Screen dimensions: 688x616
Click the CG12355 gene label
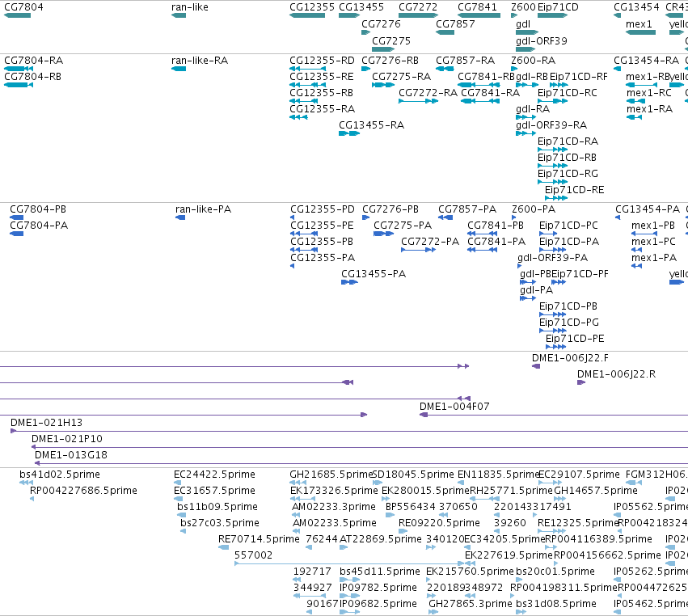pyautogui.click(x=312, y=7)
